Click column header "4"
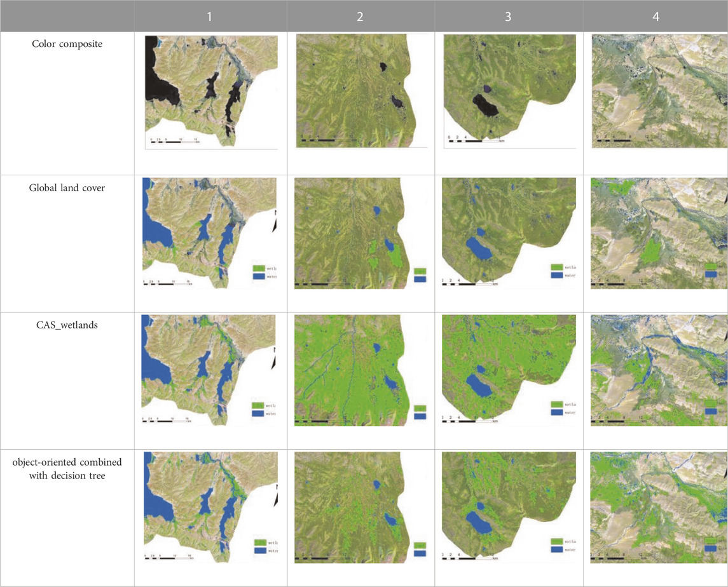Image resolution: width=728 pixels, height=587 pixels. [x=656, y=17]
